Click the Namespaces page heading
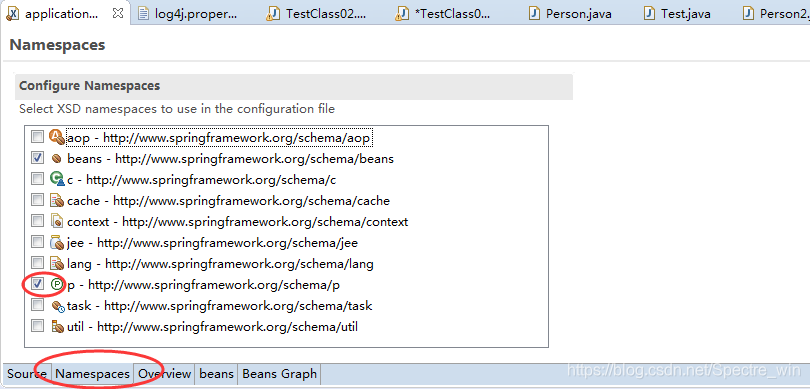Screen dimensions: 810x389 coord(57,45)
